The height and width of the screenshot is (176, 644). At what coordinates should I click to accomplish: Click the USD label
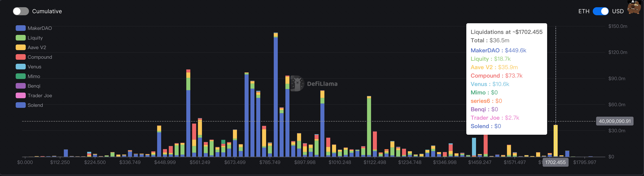[618, 11]
